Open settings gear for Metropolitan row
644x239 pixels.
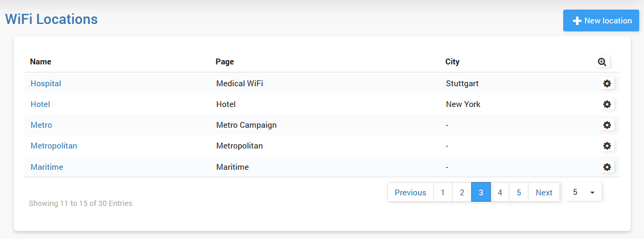607,146
